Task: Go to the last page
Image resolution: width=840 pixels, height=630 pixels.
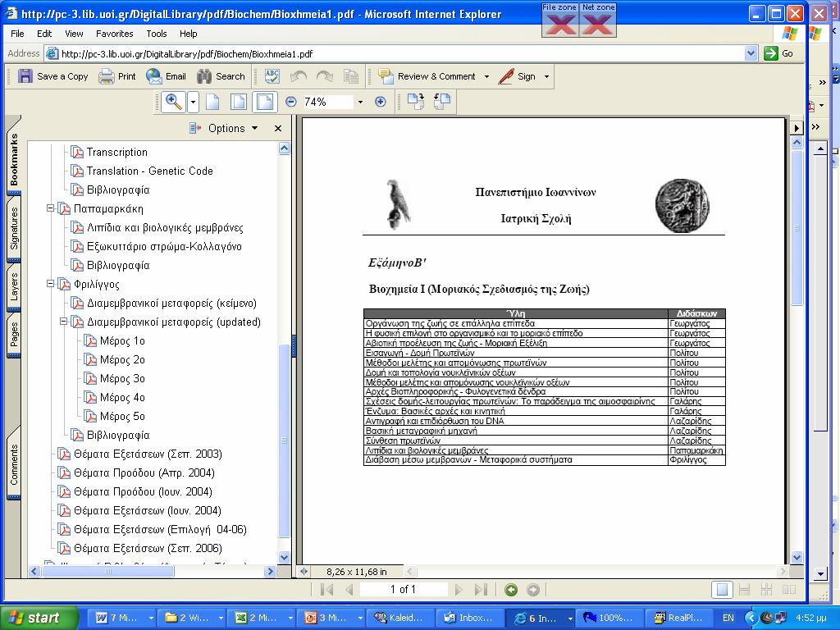Action: tap(481, 590)
